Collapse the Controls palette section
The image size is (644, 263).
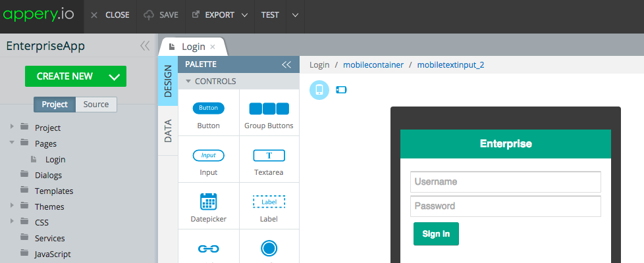point(188,82)
